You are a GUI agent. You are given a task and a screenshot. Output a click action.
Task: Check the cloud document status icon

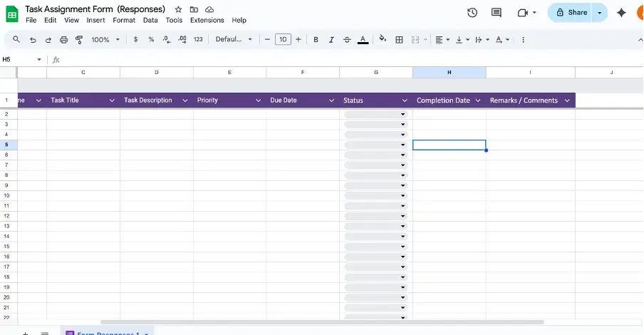point(209,9)
